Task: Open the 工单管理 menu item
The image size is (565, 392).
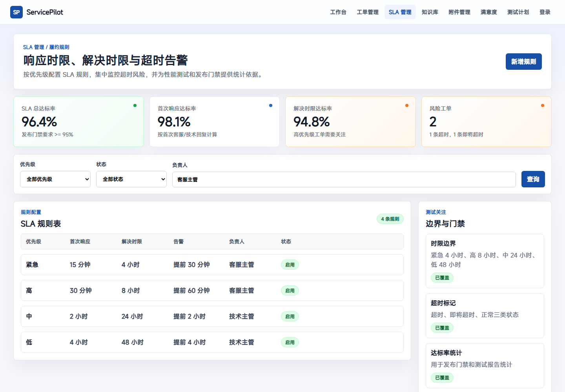Action: click(x=368, y=12)
